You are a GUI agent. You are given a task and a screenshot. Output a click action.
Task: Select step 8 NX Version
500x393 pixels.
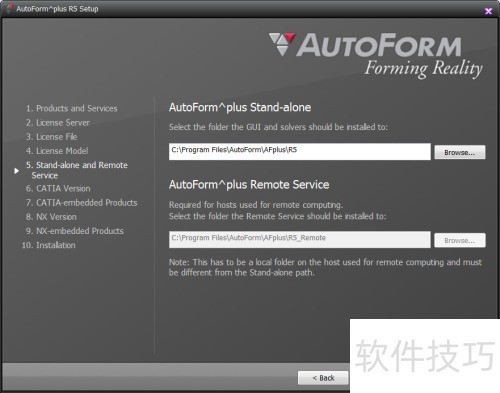(x=51, y=217)
